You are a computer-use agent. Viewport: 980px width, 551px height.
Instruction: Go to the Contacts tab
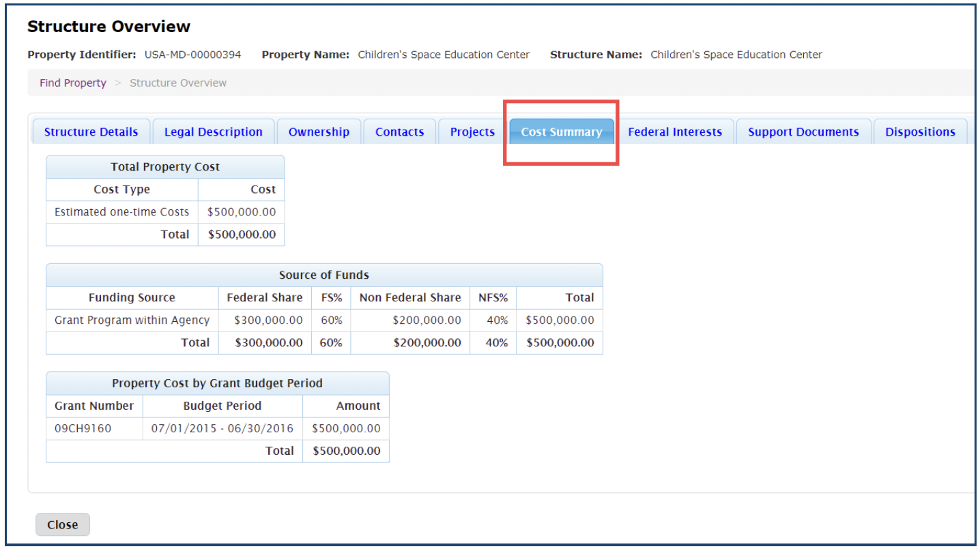click(399, 132)
